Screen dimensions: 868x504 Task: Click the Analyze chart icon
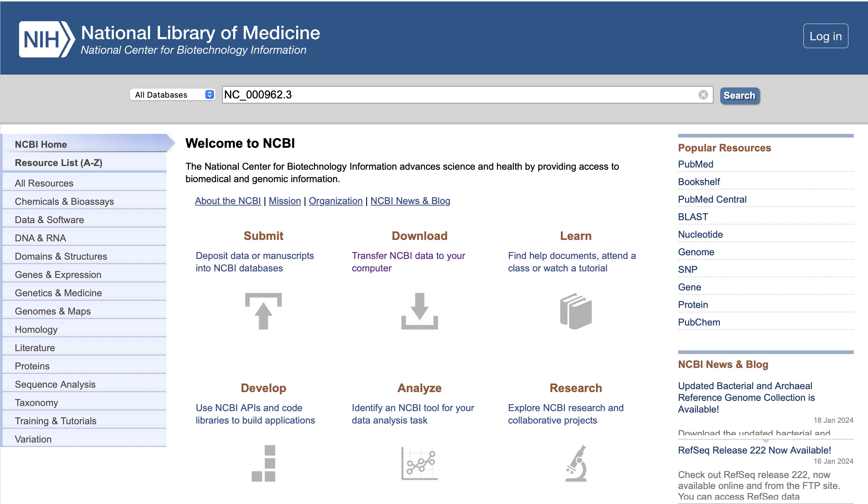[419, 463]
